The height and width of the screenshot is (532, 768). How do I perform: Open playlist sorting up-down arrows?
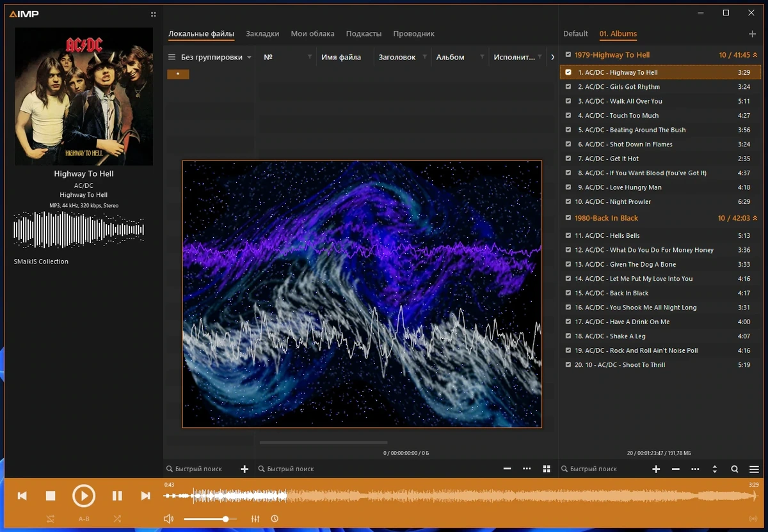[715, 469]
